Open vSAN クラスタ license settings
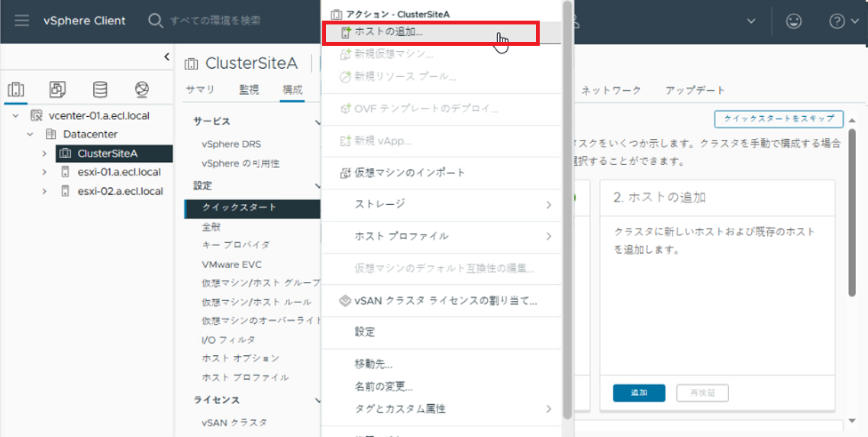This screenshot has height=437, width=868. click(234, 422)
